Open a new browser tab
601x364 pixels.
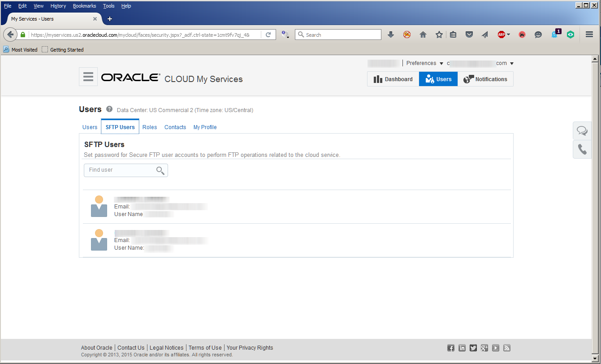110,19
